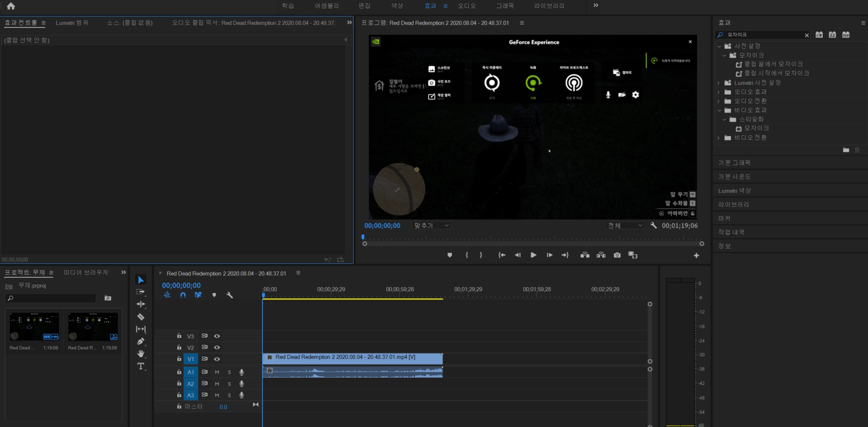Screen dimensions: 868x427
Task: Clear the effects search field
Action: coord(807,35)
